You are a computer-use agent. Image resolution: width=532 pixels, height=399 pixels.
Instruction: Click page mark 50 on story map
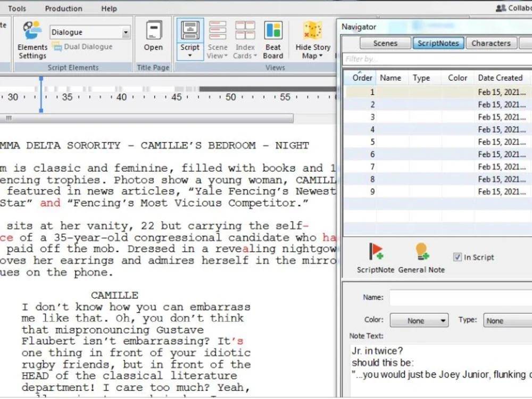pyautogui.click(x=231, y=97)
